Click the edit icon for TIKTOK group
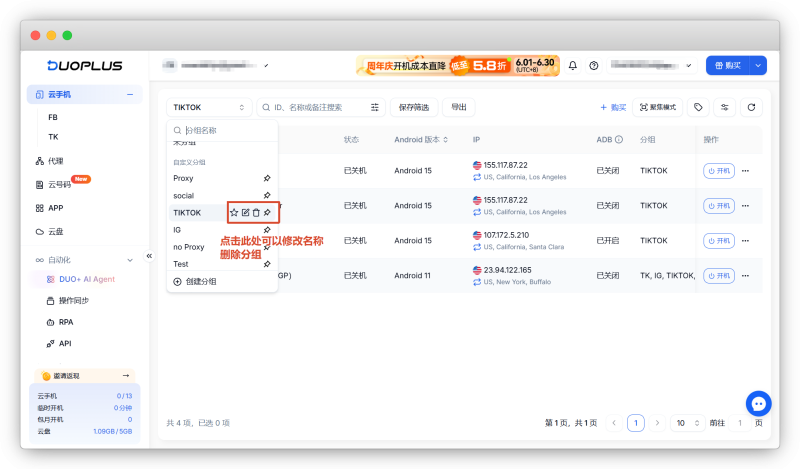This screenshot has height=469, width=800. click(245, 212)
